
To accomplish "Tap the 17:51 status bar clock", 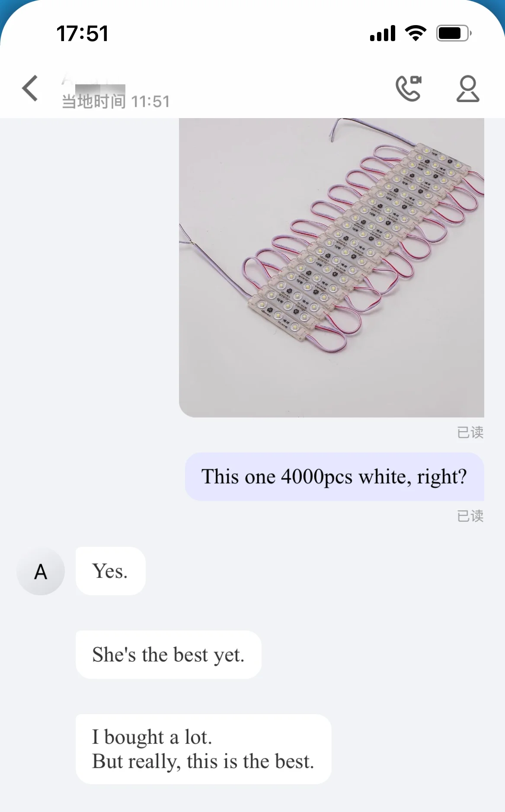I will [x=82, y=33].
